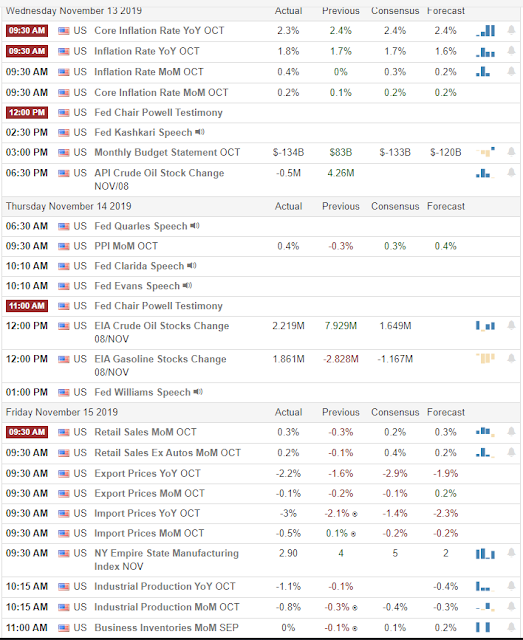Screen dimensions: 523x640
Task: Click the red 11:00 AM time badge Thursday
Action: tap(27, 306)
